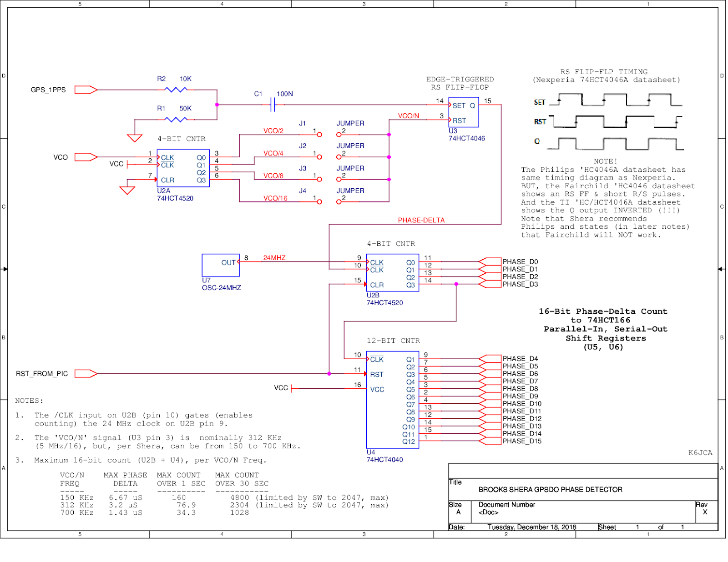This screenshot has width=728, height=562.
Task: Select the ground symbol below resistor R1
Action: [135, 138]
